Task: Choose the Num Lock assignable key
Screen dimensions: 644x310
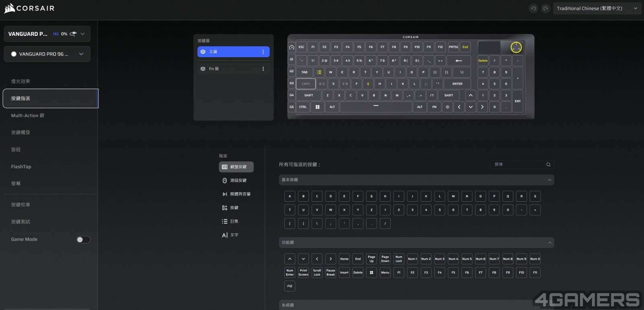Action: pos(399,259)
